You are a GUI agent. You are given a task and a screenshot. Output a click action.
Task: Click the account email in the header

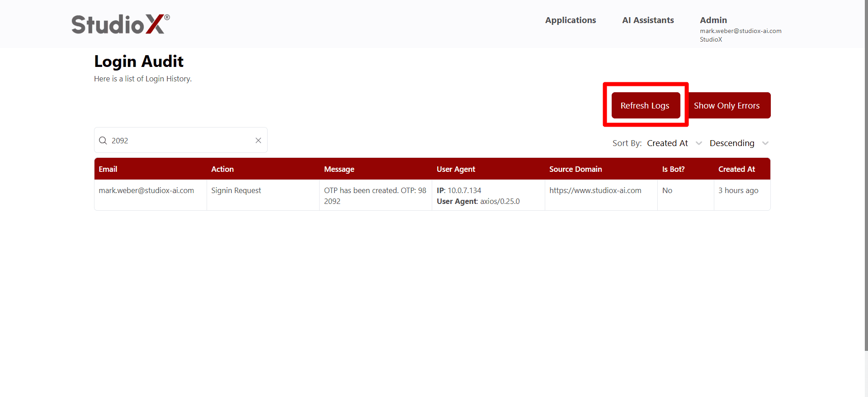tap(741, 31)
